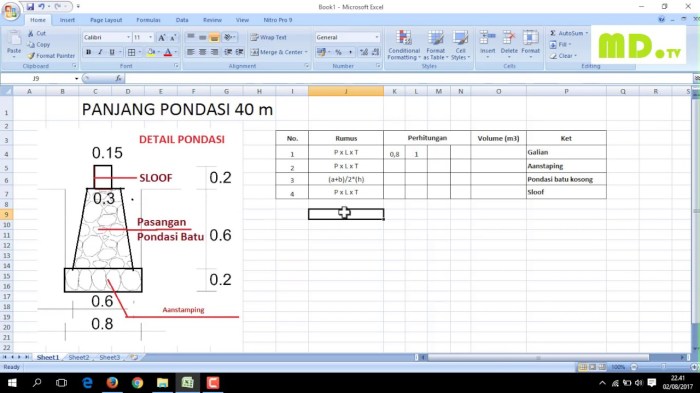Decrease the cell indent

[x=228, y=52]
